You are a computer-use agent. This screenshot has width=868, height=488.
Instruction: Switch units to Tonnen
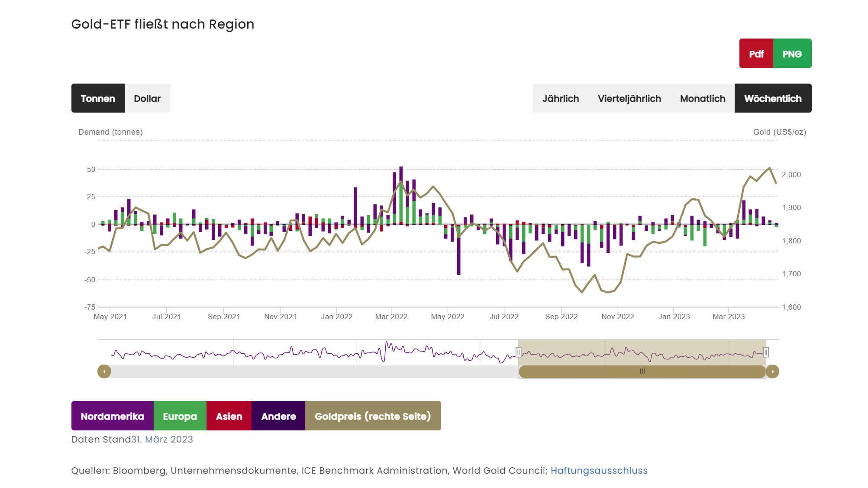point(98,98)
